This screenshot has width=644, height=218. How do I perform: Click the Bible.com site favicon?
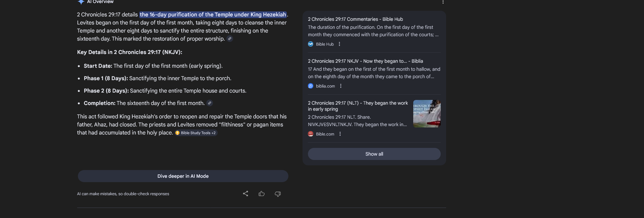(x=311, y=134)
